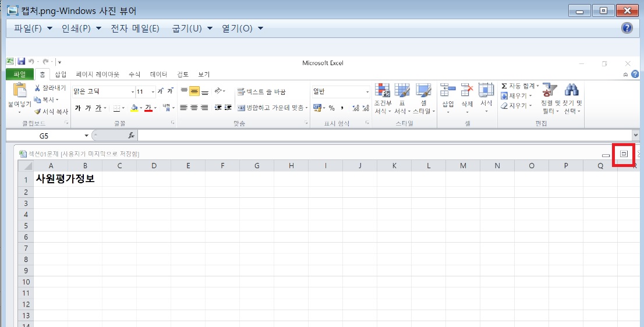Toggle the highlighted middle vertical align button
644x327 pixels.
tap(194, 91)
